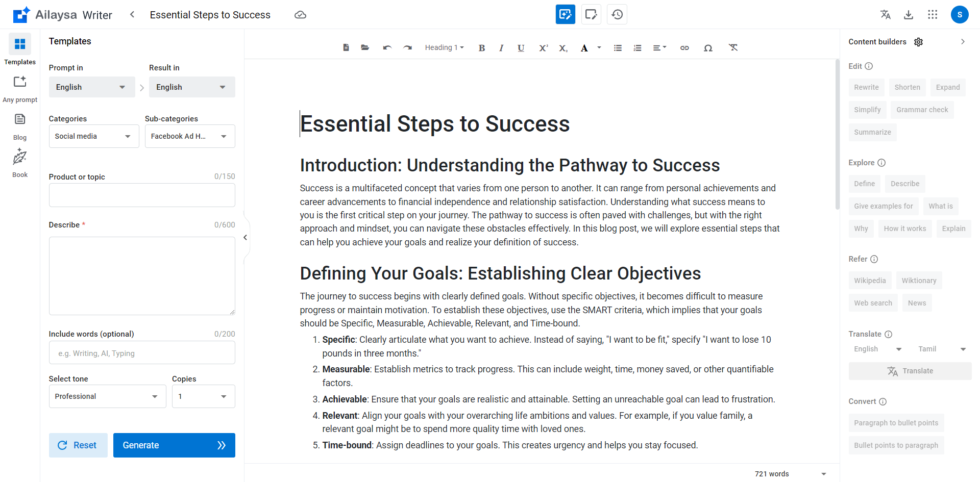This screenshot has width=980, height=482.
Task: Click the Include words input field
Action: tap(142, 353)
